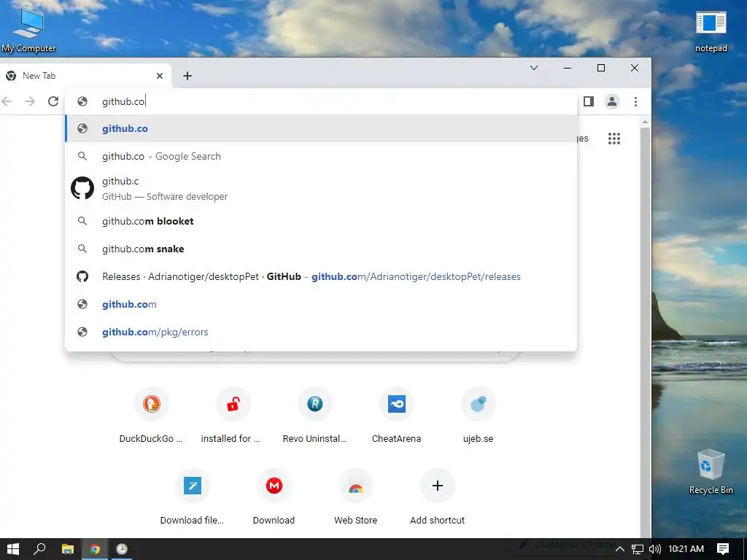Open the DuckDuckGo shortcut tile
The height and width of the screenshot is (560, 747).
[x=152, y=414]
